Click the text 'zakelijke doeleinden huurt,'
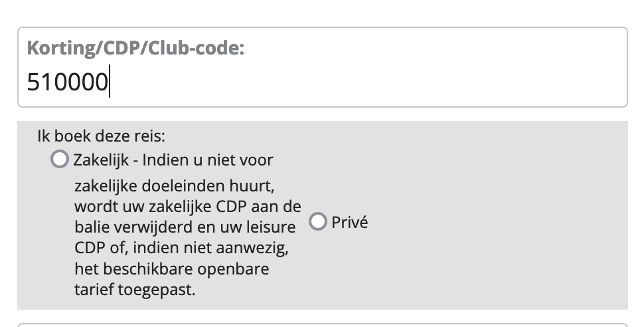 click(x=174, y=183)
